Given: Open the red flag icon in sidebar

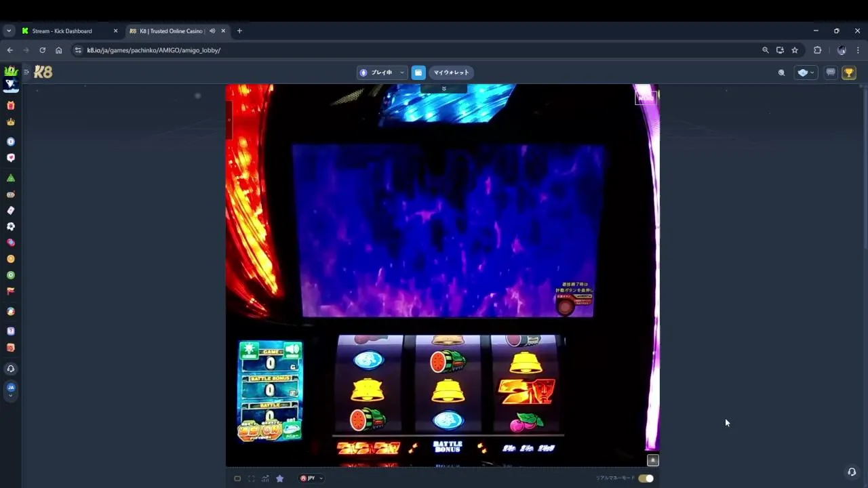Looking at the screenshot, I should pos(11,291).
